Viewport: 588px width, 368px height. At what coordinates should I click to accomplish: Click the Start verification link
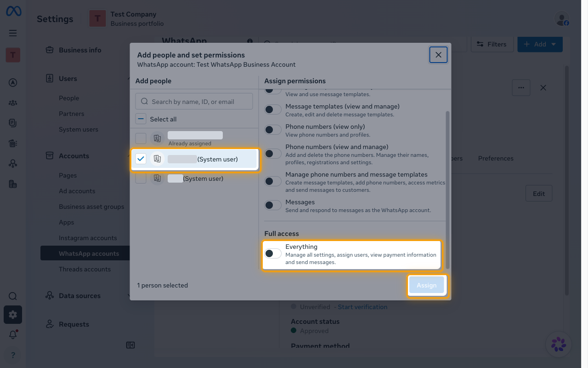point(362,307)
